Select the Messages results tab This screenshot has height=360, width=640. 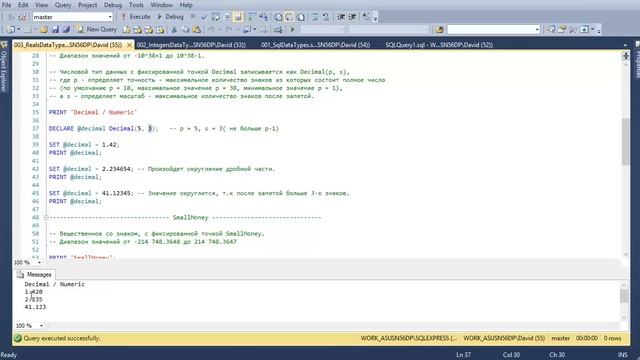point(35,275)
